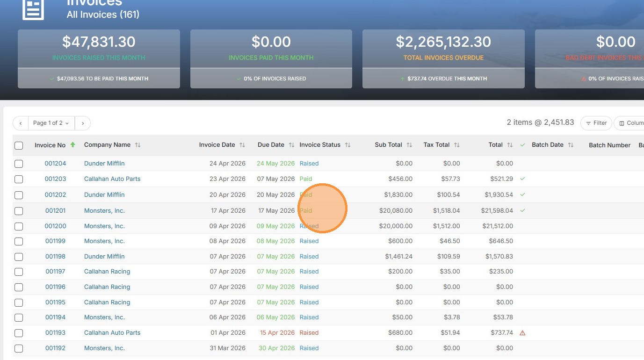The image size is (644, 360).
Task: Click the 30 Apr 2026 due date
Action: coord(277,348)
